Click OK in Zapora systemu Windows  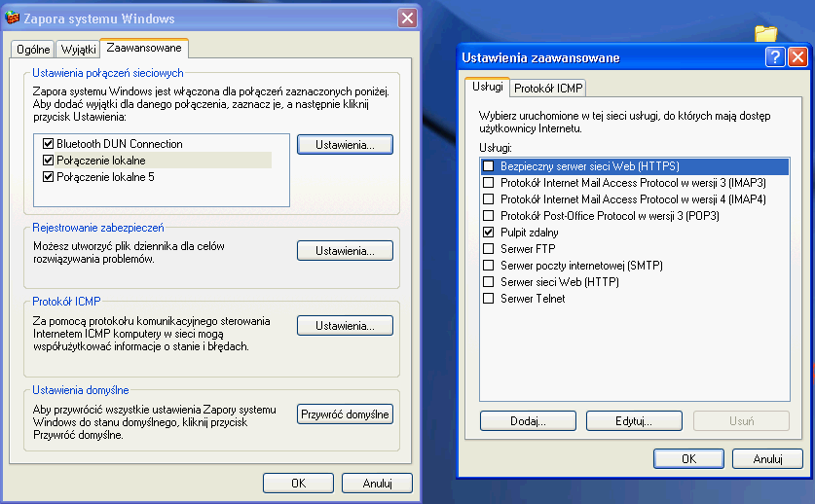(298, 484)
